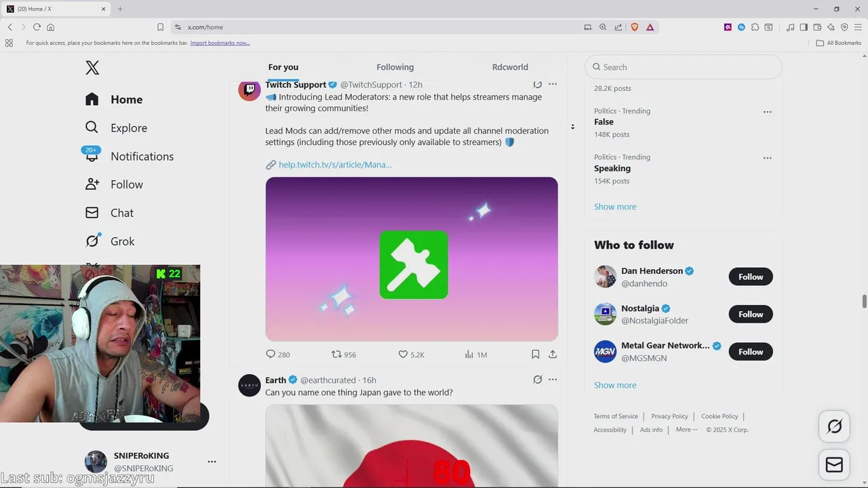This screenshot has width=868, height=488.
Task: Open more options for Speaking trend
Action: 767,158
